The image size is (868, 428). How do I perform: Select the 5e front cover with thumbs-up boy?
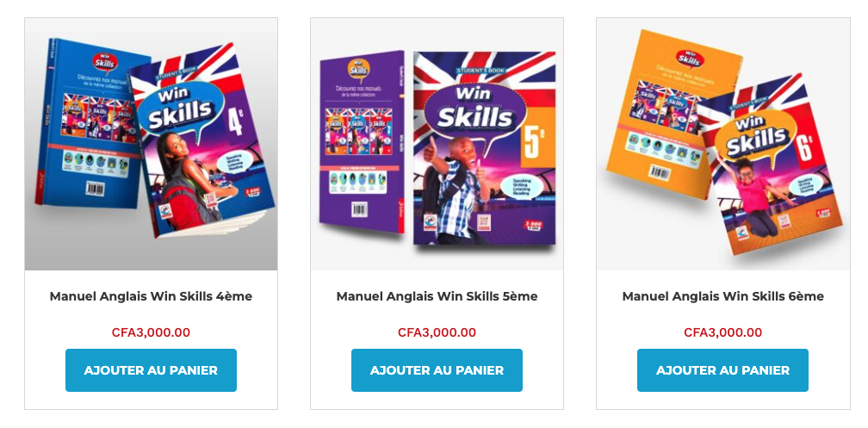click(484, 148)
